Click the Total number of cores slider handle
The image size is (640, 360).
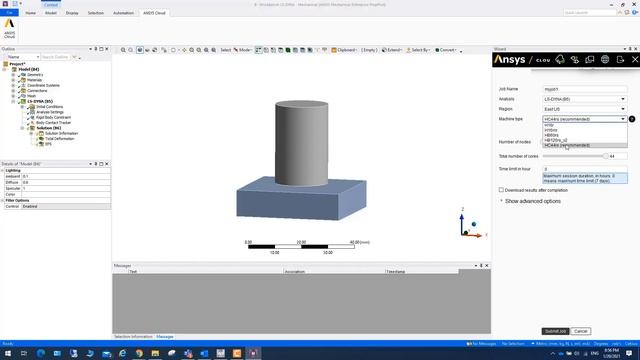(x=605, y=156)
